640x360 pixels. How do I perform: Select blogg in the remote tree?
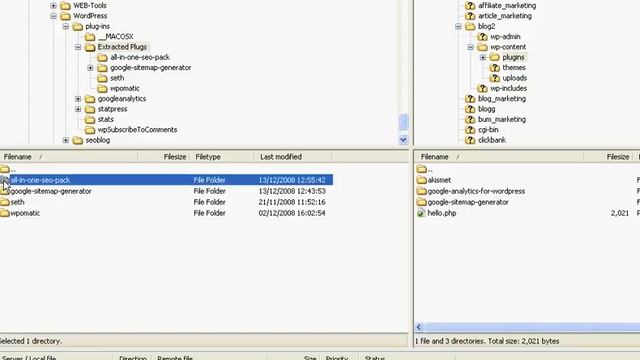pos(487,109)
